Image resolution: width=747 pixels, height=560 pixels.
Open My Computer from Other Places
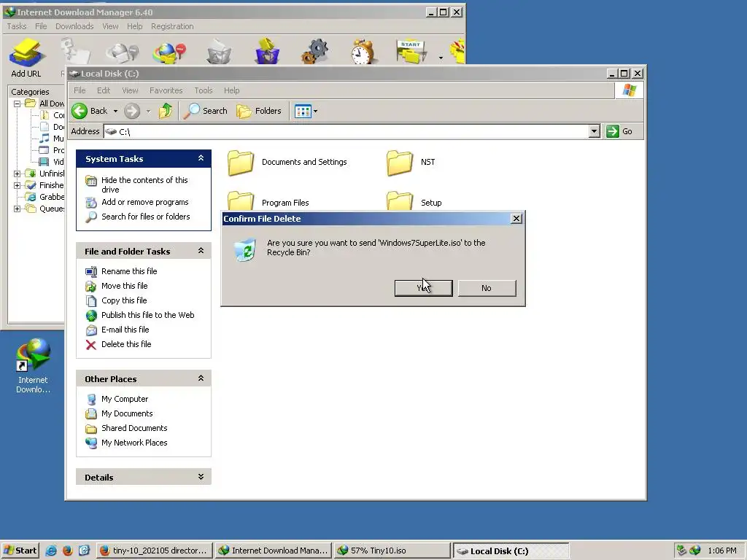tap(124, 399)
